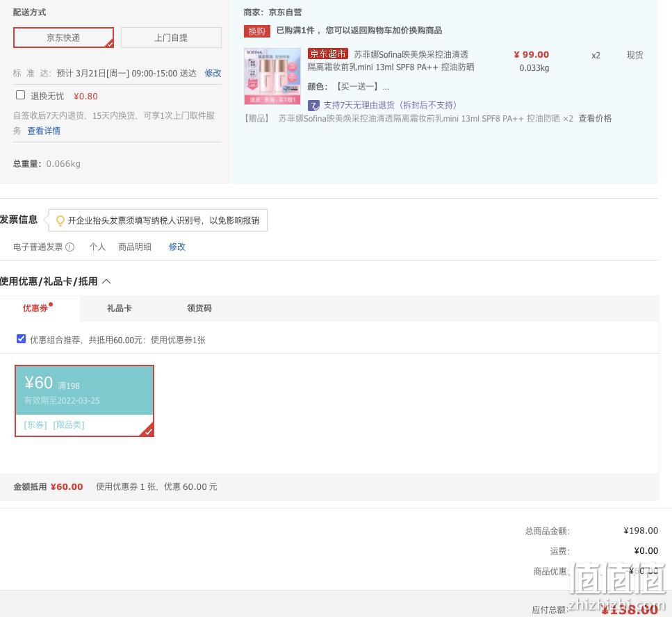
Task: Click the Sofina product thumbnail image
Action: coord(272,76)
